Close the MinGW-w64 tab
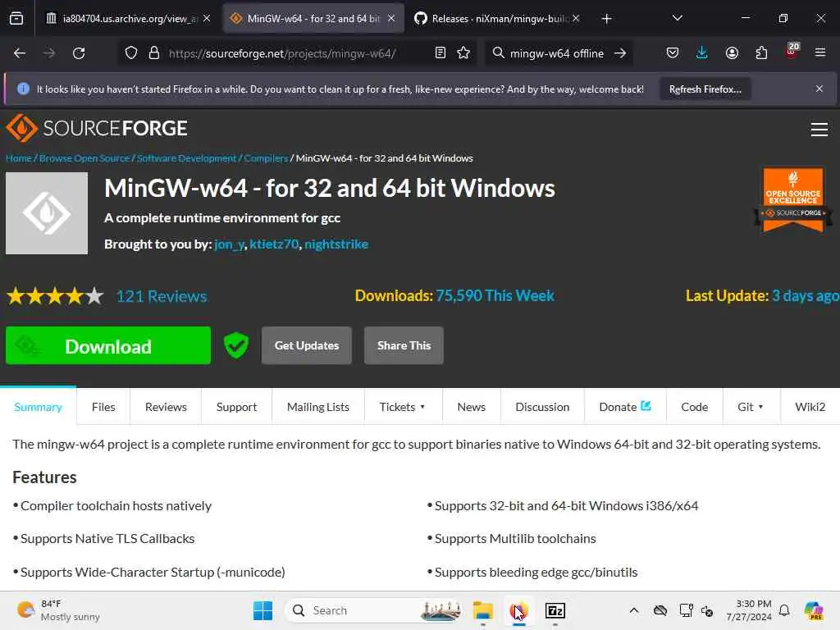 (391, 18)
